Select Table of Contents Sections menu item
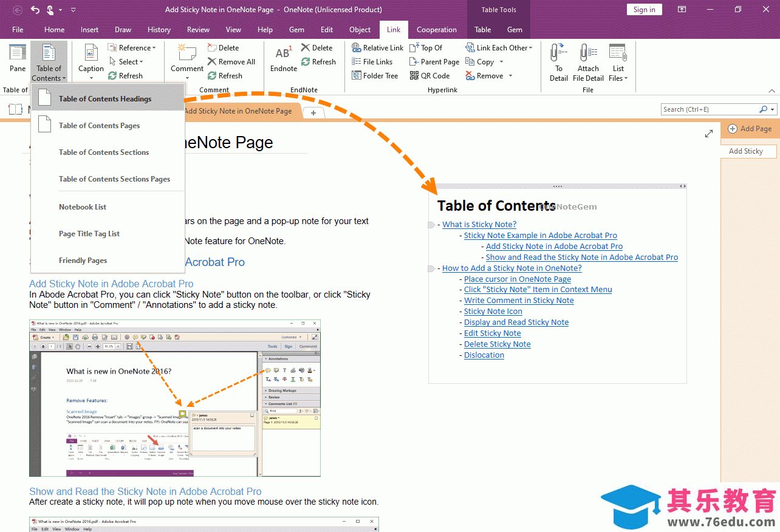 pos(108,152)
